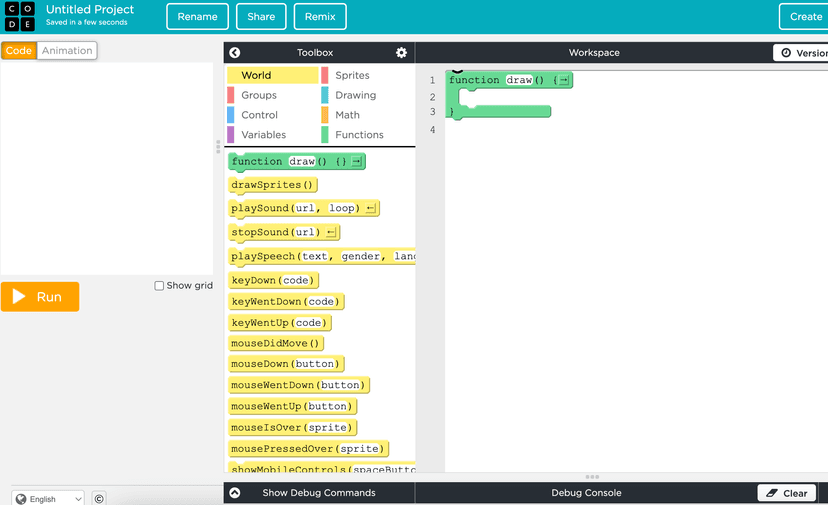Collapse the Toolbox with the left arrow icon
Image resolution: width=828 pixels, height=505 pixels.
tap(235, 53)
